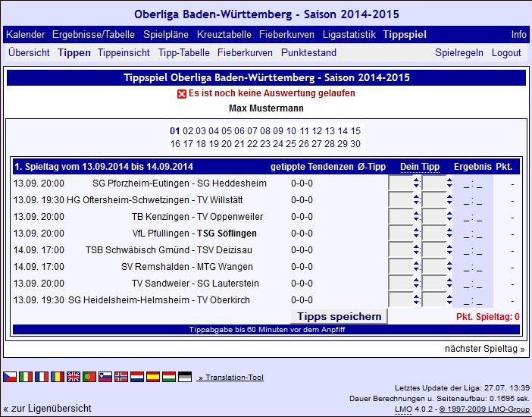Switch language via the Czech flag
This screenshot has width=532, height=417.
pyautogui.click(x=10, y=376)
